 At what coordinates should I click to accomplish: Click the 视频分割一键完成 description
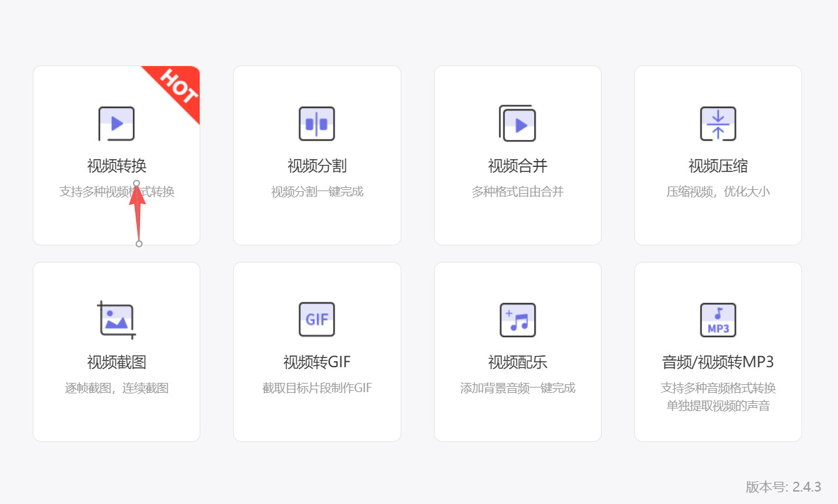tap(317, 192)
